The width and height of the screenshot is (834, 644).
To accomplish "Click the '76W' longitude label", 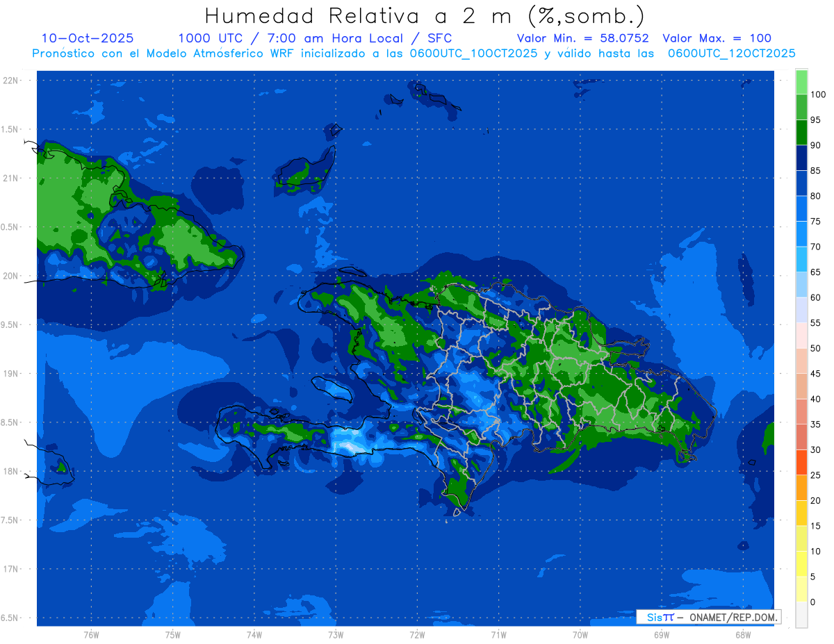I will [x=91, y=635].
